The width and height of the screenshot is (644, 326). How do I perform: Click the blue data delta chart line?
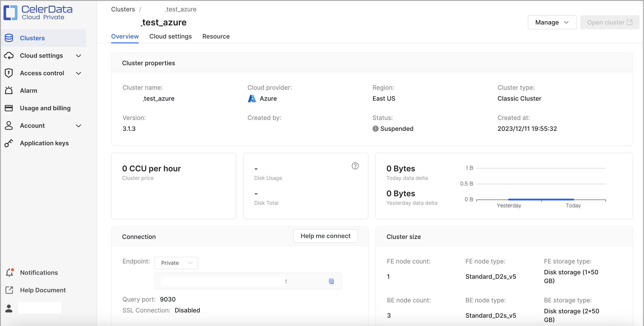tap(541, 199)
